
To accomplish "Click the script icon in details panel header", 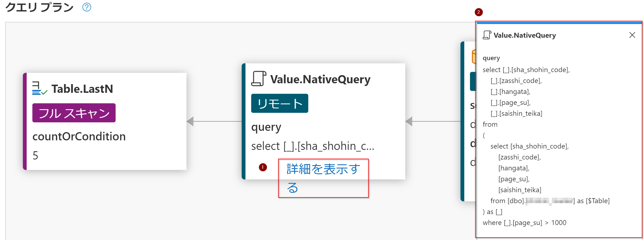I will pos(487,35).
